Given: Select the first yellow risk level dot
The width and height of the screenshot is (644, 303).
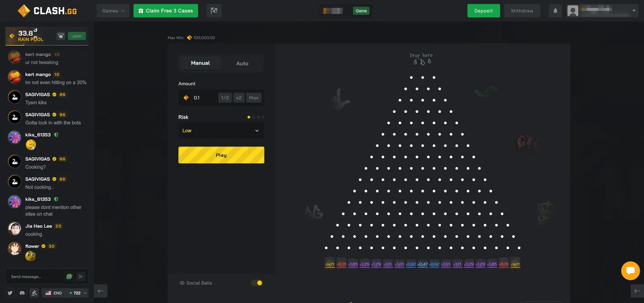Looking at the screenshot, I should coord(249,117).
